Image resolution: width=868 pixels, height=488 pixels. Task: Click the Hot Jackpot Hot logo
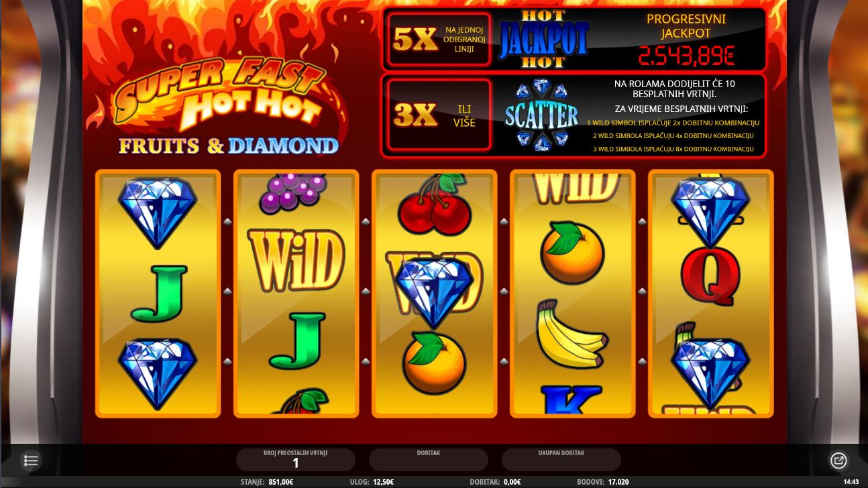tap(543, 39)
